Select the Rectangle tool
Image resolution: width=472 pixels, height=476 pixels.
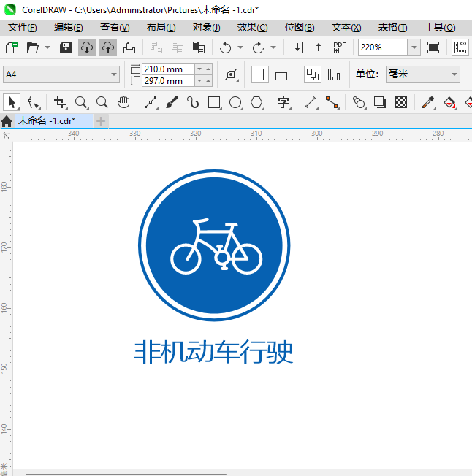214,103
